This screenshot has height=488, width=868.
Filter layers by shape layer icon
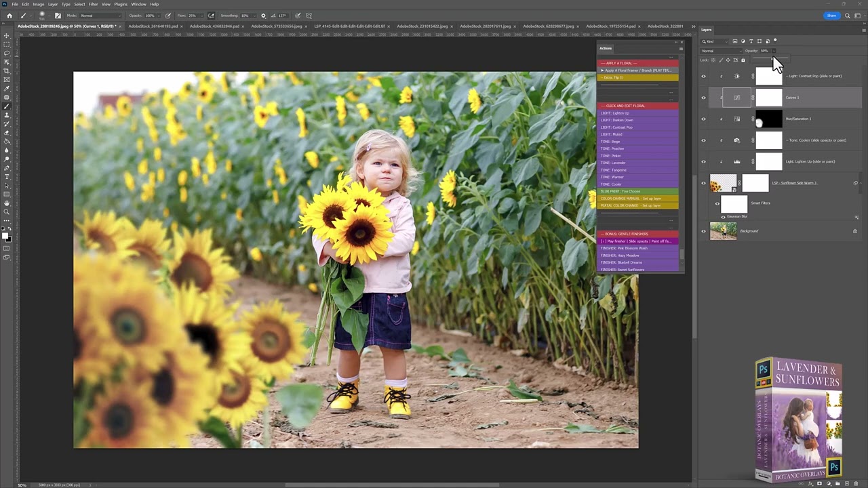759,41
